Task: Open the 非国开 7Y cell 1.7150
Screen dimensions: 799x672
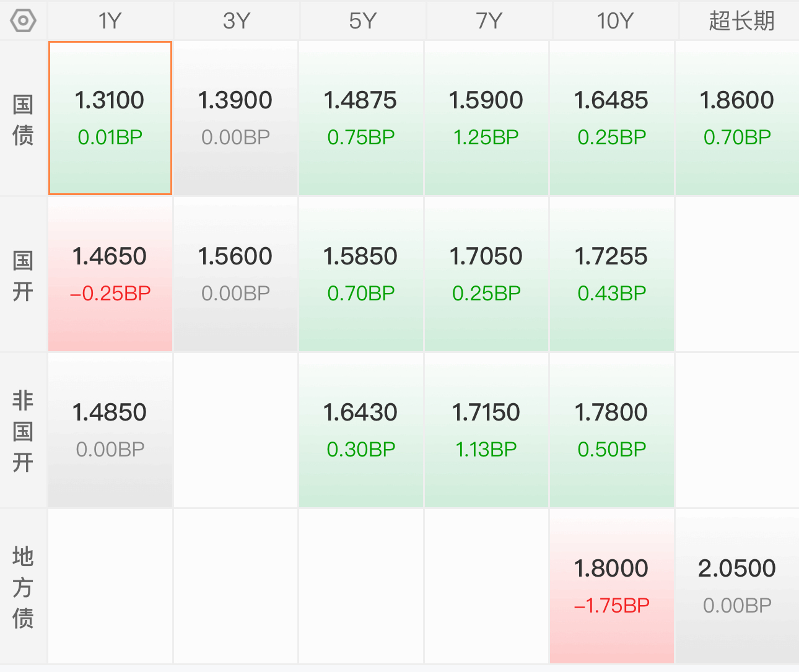Action: [486, 430]
